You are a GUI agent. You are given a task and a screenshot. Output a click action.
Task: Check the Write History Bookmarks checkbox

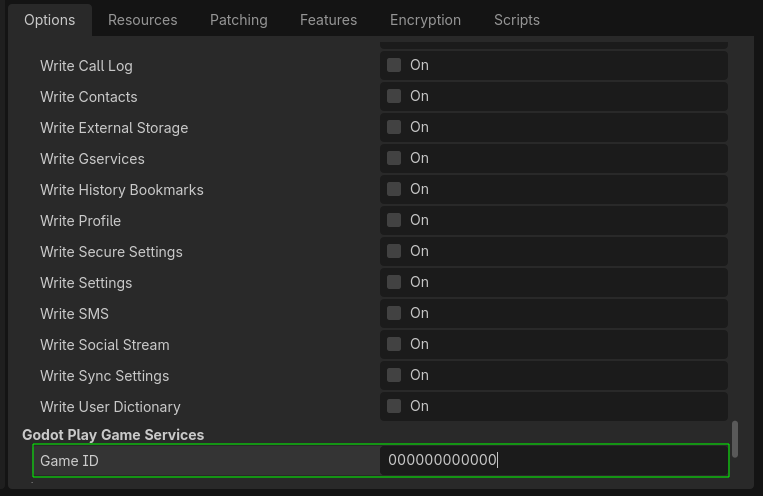click(394, 189)
